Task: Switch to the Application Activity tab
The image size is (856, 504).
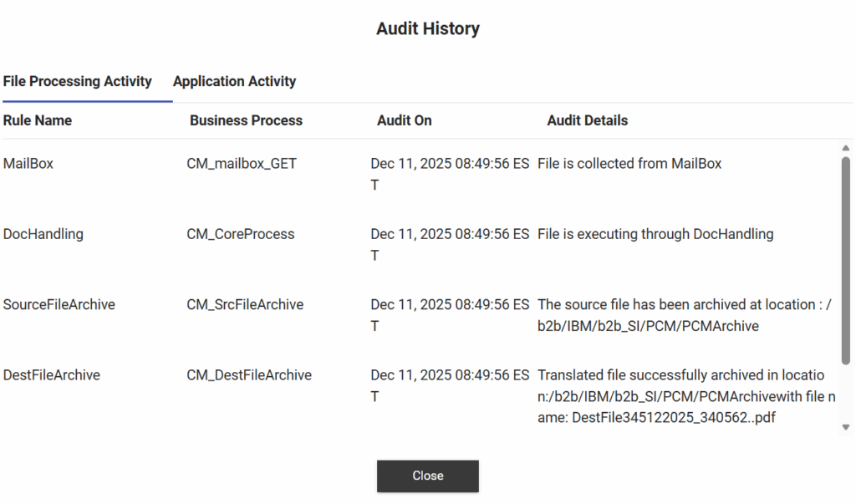Action: 234,81
